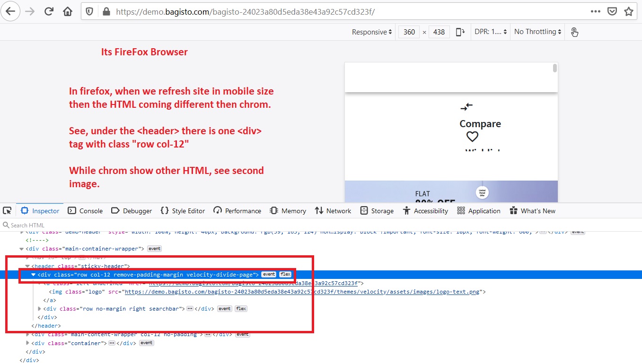Screen dimensions: 642x364
Task: Open the Storage tab
Action: pyautogui.click(x=377, y=211)
